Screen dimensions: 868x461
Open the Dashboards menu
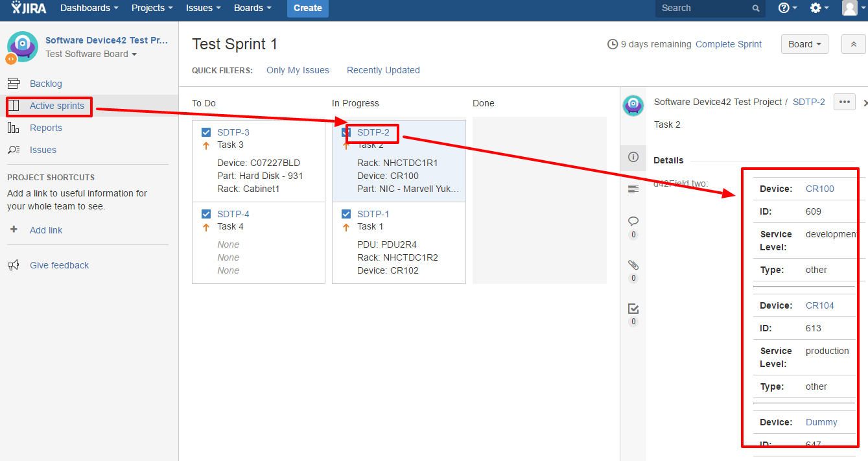[x=89, y=8]
